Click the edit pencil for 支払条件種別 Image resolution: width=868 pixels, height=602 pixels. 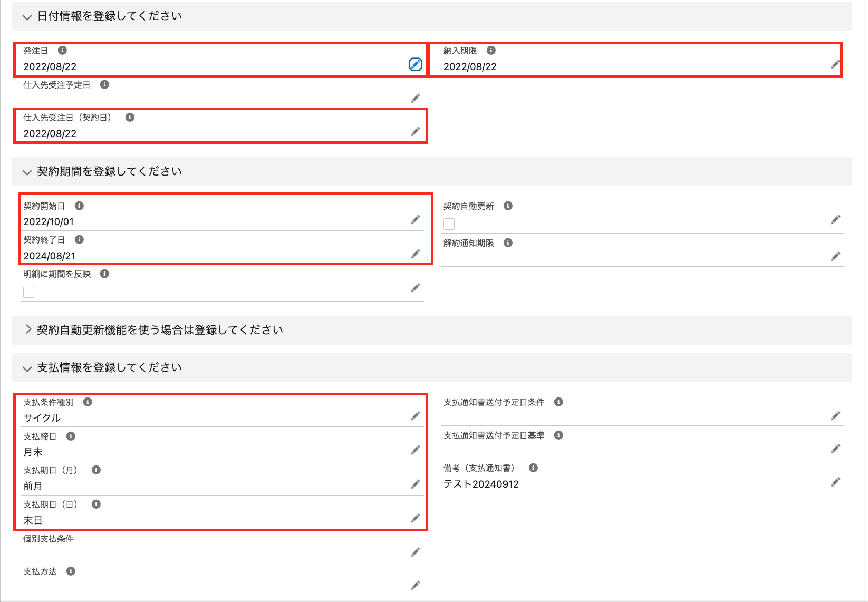[x=416, y=416]
